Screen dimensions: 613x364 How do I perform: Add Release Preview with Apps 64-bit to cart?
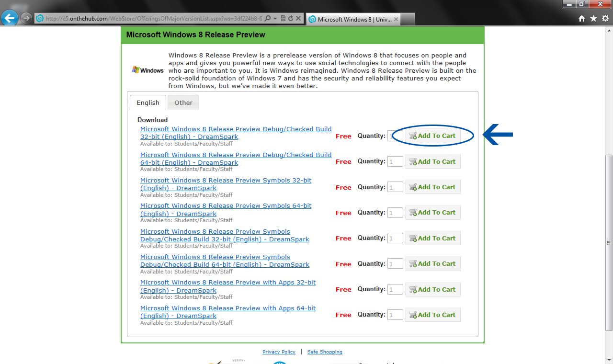click(x=433, y=315)
